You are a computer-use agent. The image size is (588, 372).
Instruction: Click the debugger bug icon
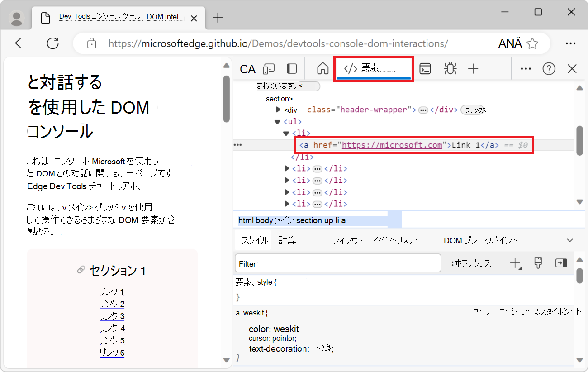(x=450, y=69)
